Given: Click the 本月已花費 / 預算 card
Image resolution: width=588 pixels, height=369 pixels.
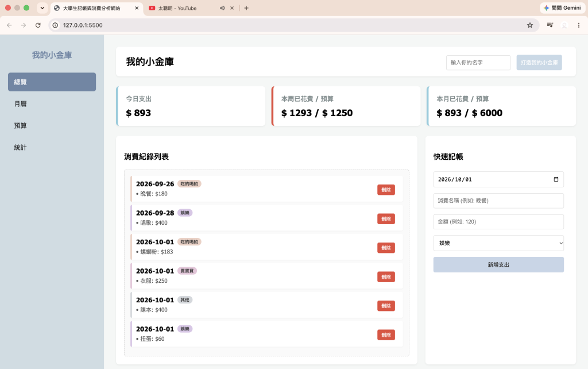Looking at the screenshot, I should (501, 106).
